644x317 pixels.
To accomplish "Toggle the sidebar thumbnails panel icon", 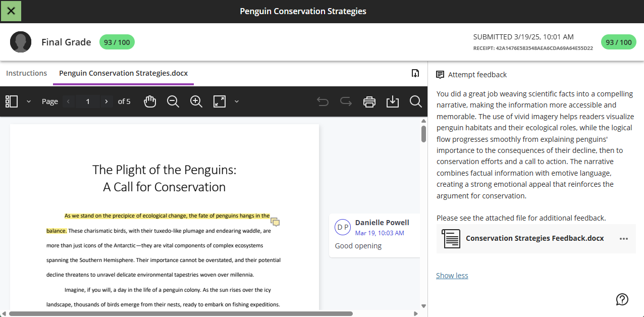I will click(12, 101).
